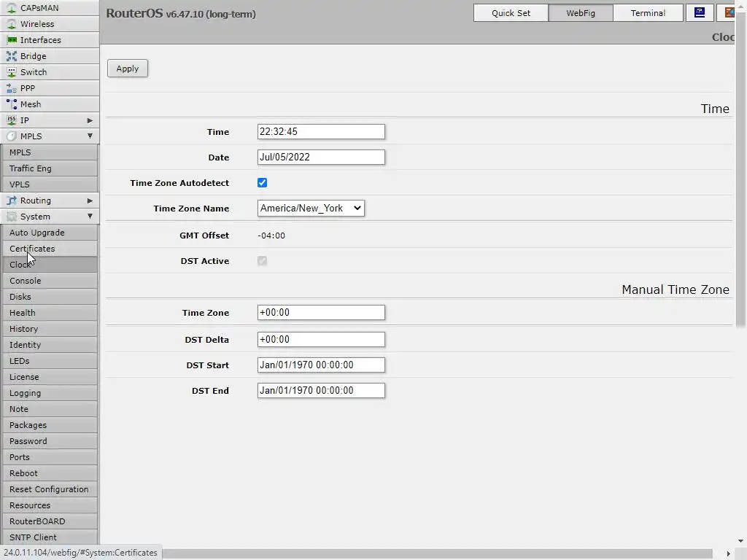Click the horizontal scrollbar at bottom
The image size is (747, 560).
point(438,553)
